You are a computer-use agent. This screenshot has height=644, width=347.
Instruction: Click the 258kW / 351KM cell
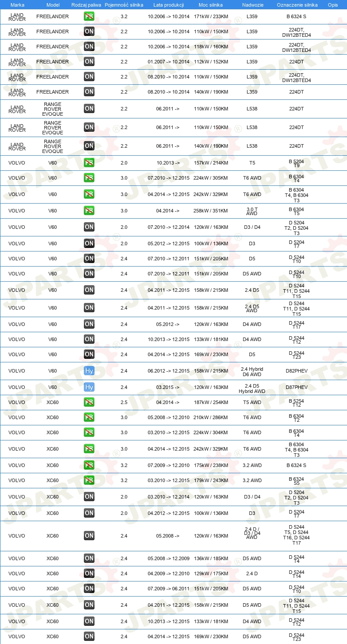211,211
